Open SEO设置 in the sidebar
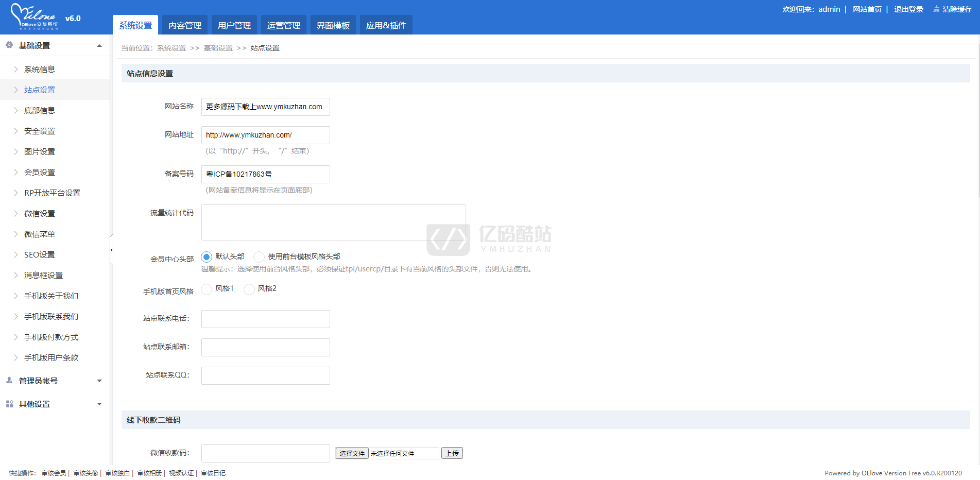Viewport: 980px width, 480px height. [x=40, y=254]
